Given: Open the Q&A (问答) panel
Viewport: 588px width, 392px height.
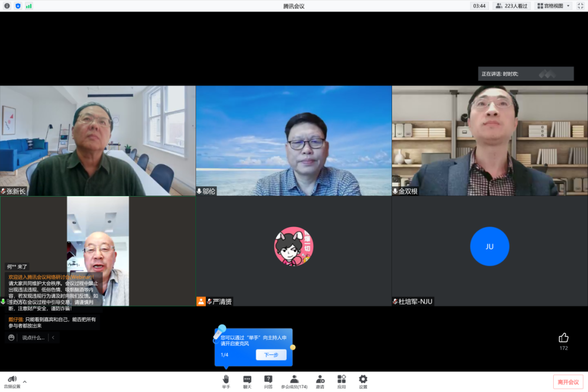Looking at the screenshot, I should [x=268, y=379].
